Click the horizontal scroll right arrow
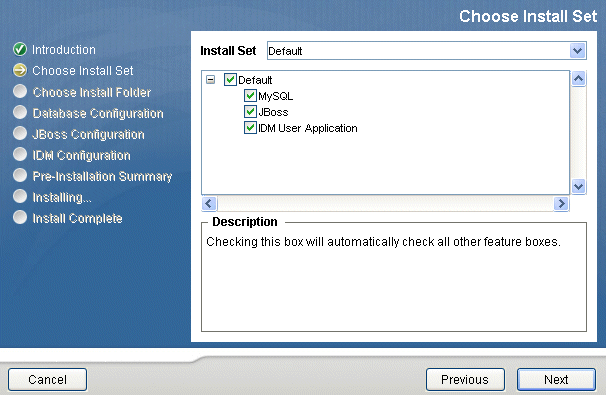The height and width of the screenshot is (395, 606). (x=561, y=203)
